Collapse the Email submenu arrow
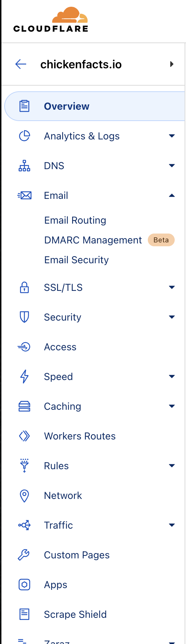This screenshot has height=644, width=186. pos(172,195)
